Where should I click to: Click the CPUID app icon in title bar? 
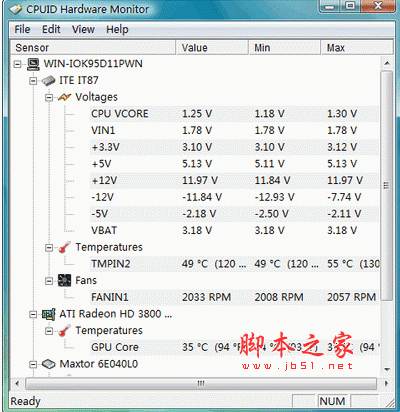16,9
